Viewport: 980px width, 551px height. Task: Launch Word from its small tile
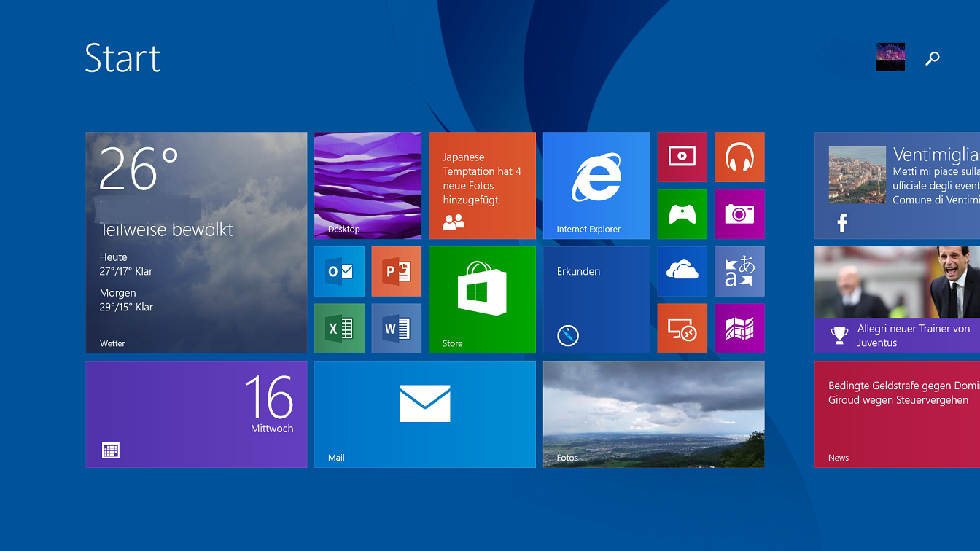pos(396,329)
